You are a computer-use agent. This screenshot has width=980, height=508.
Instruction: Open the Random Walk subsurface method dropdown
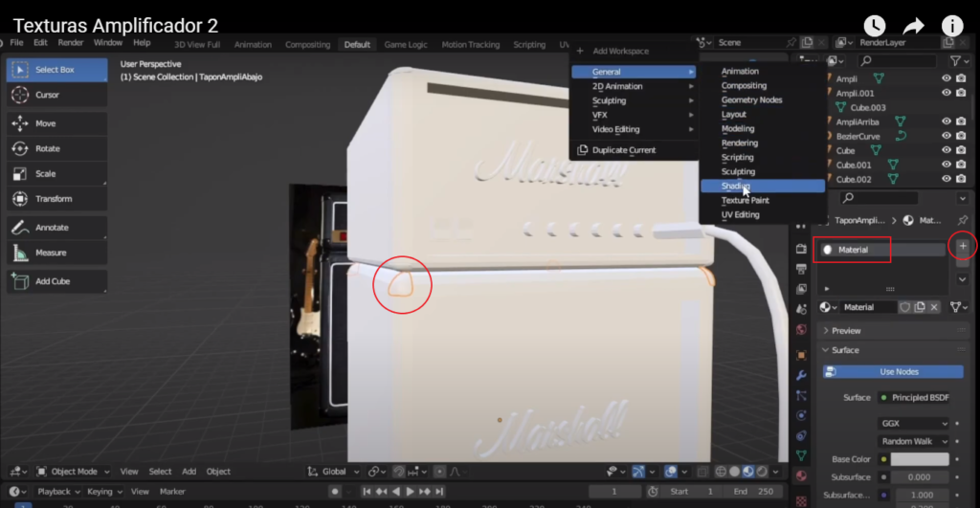pyautogui.click(x=913, y=441)
